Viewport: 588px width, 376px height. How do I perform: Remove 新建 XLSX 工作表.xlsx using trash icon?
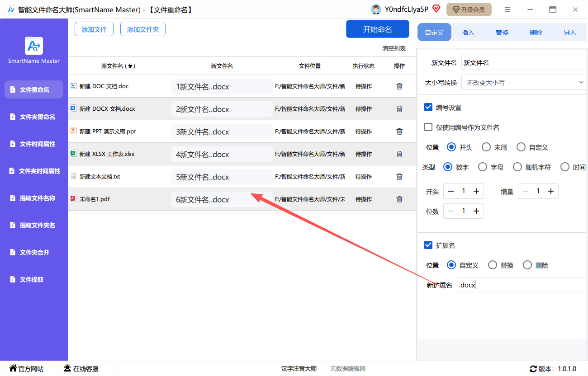pyautogui.click(x=399, y=154)
